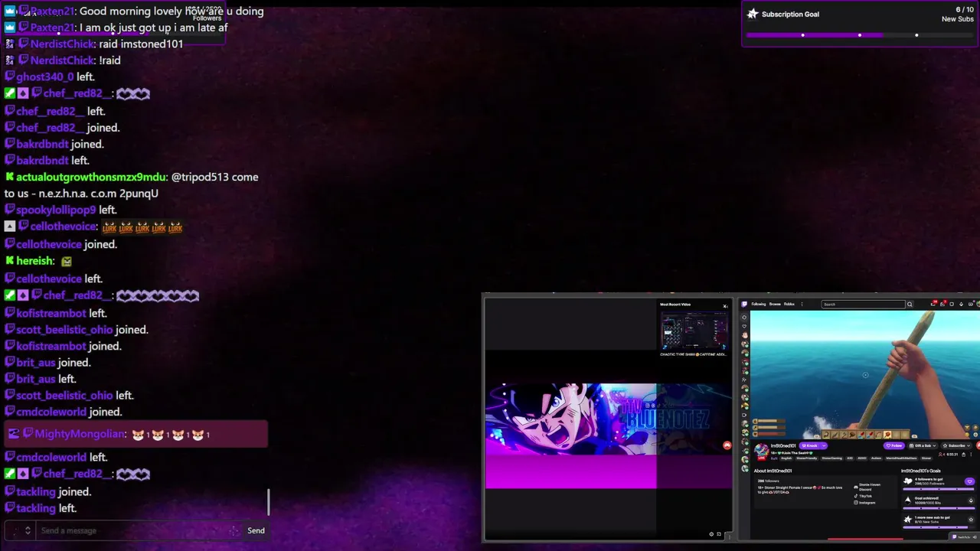The width and height of the screenshot is (980, 551).
Task: Click MightyMongolian username in chat
Action: (79, 434)
